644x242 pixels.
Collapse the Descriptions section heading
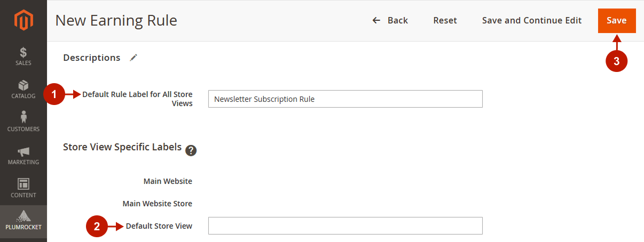pyautogui.click(x=92, y=58)
